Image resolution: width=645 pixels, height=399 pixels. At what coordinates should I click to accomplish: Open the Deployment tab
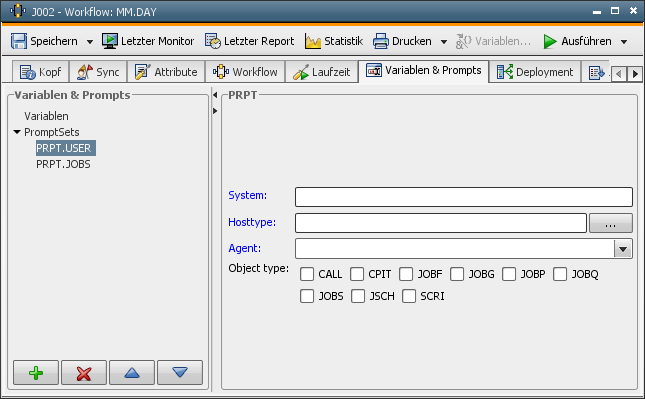(x=535, y=72)
